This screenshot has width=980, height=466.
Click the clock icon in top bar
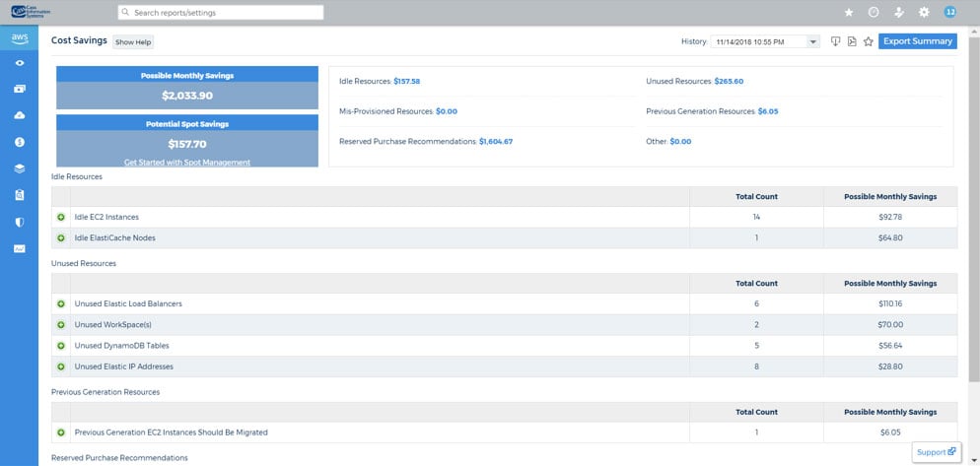(x=874, y=12)
